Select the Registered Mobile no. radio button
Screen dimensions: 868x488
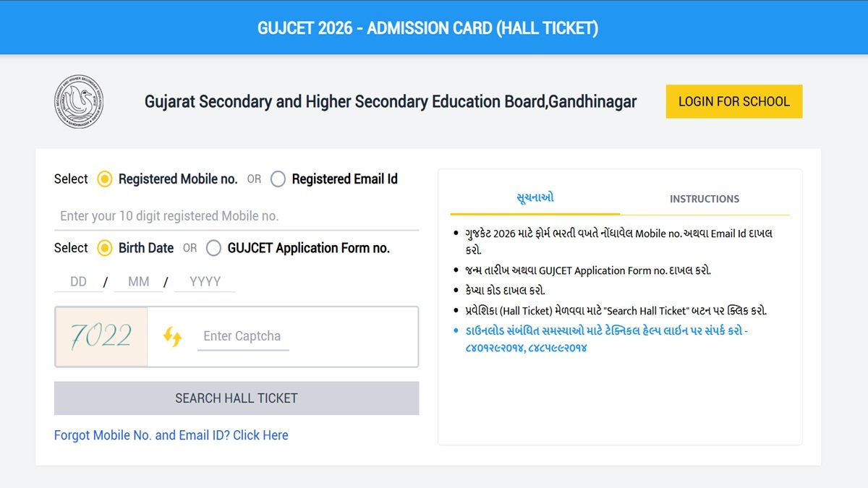click(104, 179)
